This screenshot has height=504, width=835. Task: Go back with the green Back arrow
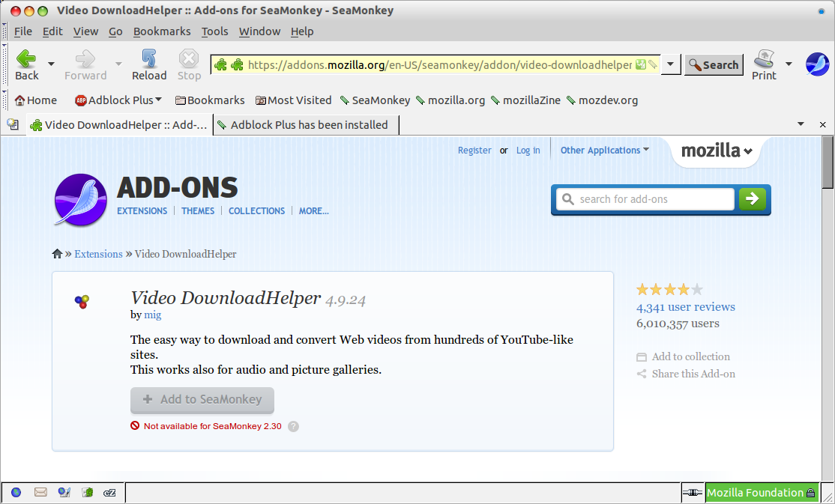(x=26, y=58)
